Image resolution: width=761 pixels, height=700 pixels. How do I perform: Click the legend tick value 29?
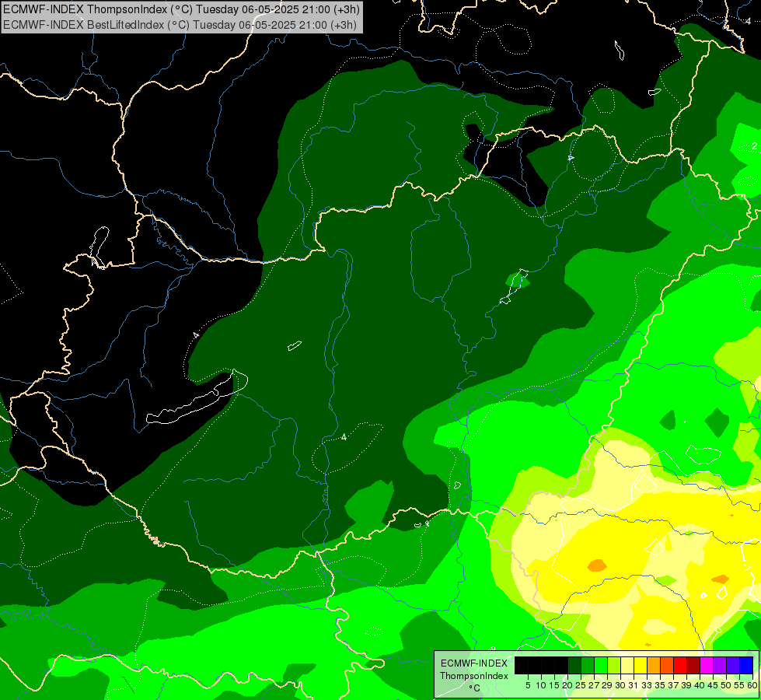(x=607, y=685)
